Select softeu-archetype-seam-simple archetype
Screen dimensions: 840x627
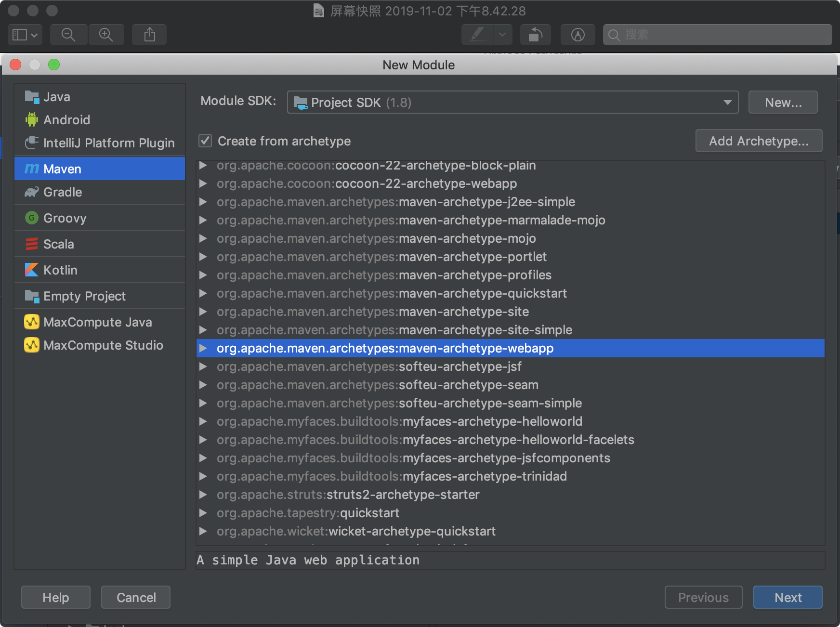(x=511, y=403)
